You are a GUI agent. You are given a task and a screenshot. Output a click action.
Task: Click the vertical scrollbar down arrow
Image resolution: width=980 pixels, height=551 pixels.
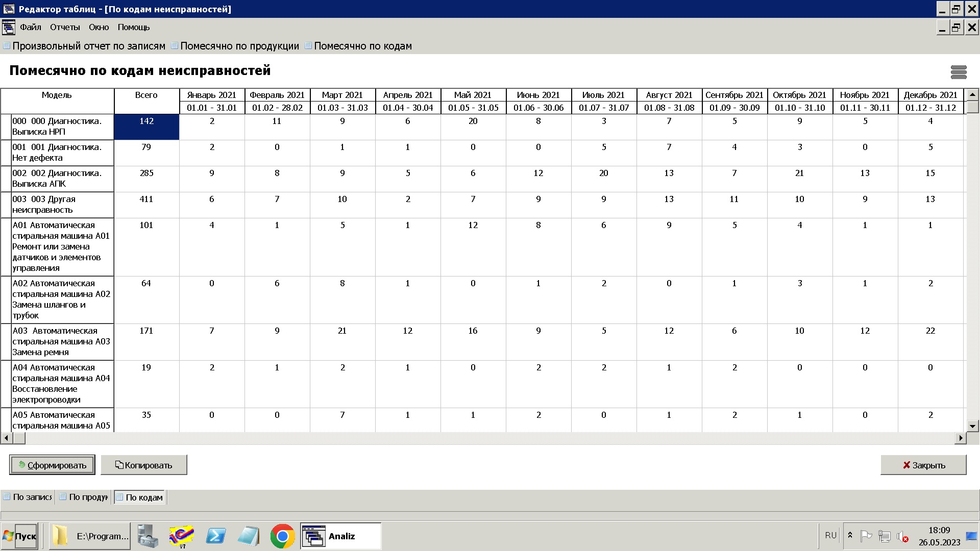click(x=972, y=426)
